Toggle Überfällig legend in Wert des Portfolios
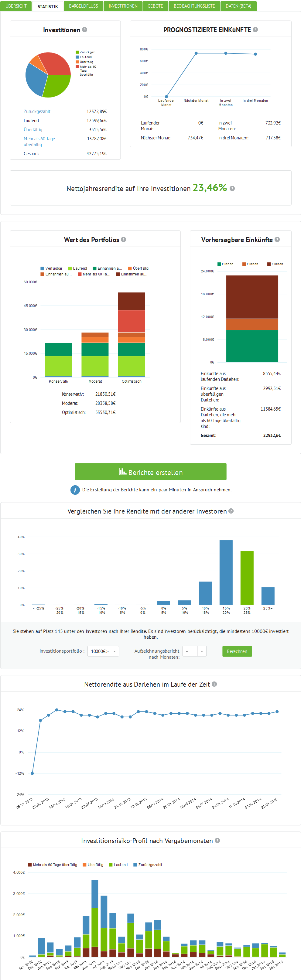301x980 pixels. tap(138, 268)
